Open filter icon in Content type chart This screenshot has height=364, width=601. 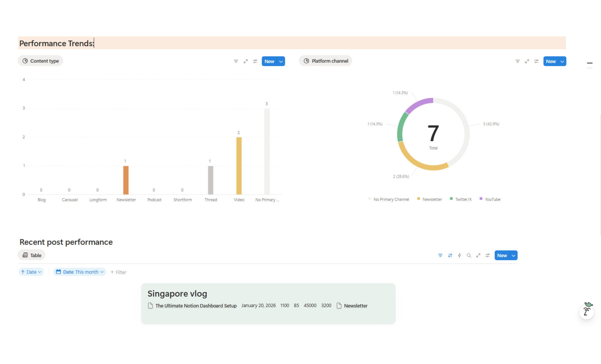click(236, 61)
